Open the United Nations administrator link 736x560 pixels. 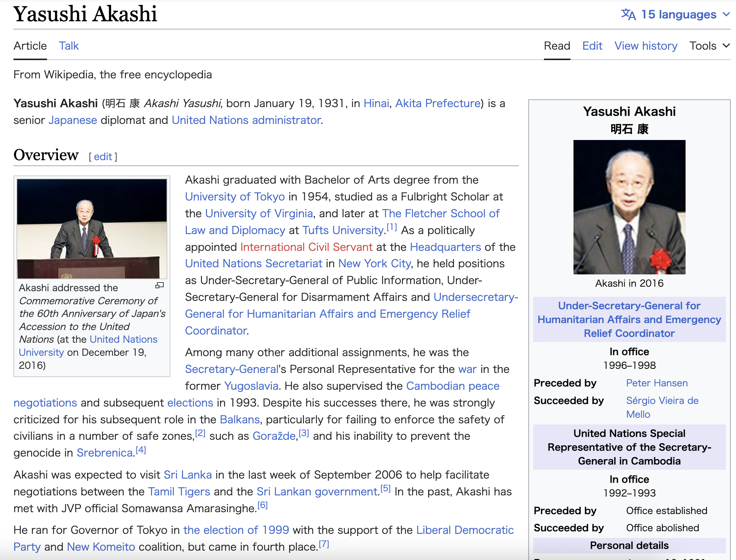pyautogui.click(x=247, y=120)
